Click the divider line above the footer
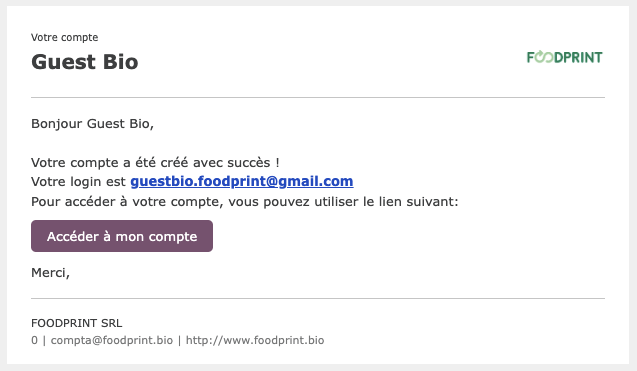637x371 pixels. (x=318, y=299)
